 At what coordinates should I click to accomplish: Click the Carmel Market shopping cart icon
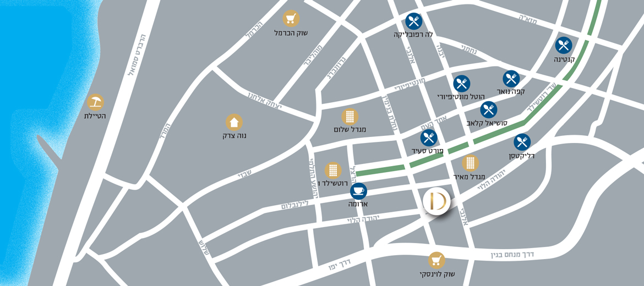point(291,19)
